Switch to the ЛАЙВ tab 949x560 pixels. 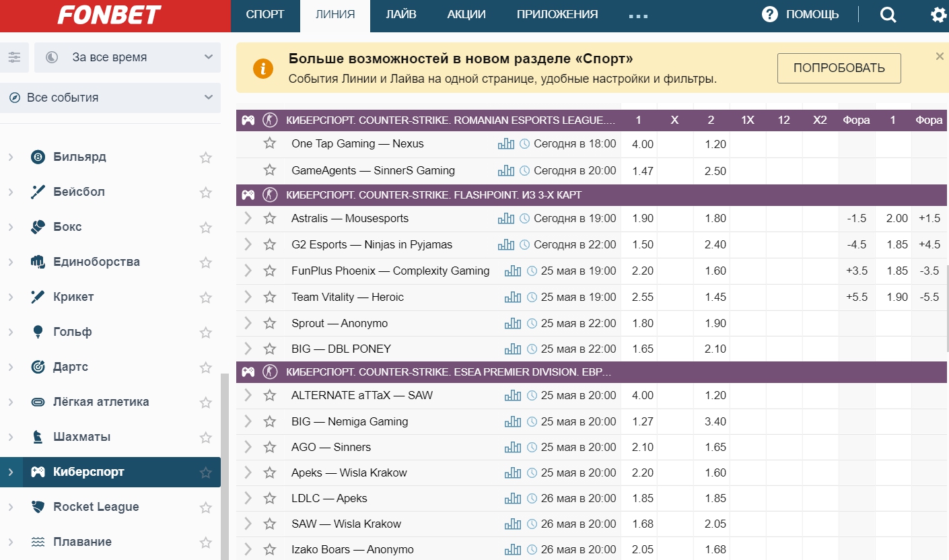tap(401, 15)
